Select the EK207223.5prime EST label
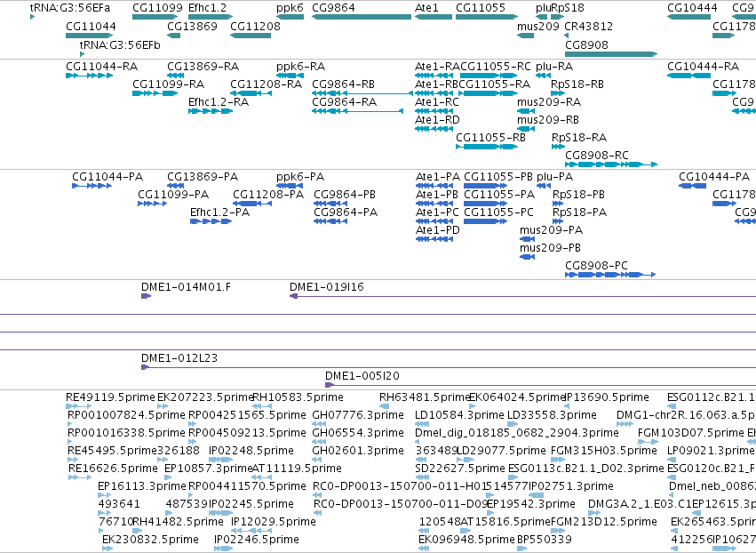This screenshot has width=756, height=553. click(205, 397)
